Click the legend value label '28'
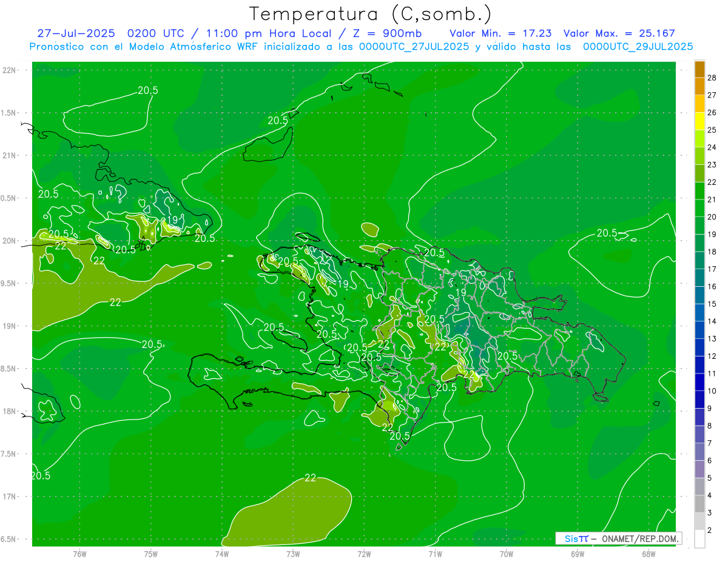728x562 pixels. tap(712, 78)
